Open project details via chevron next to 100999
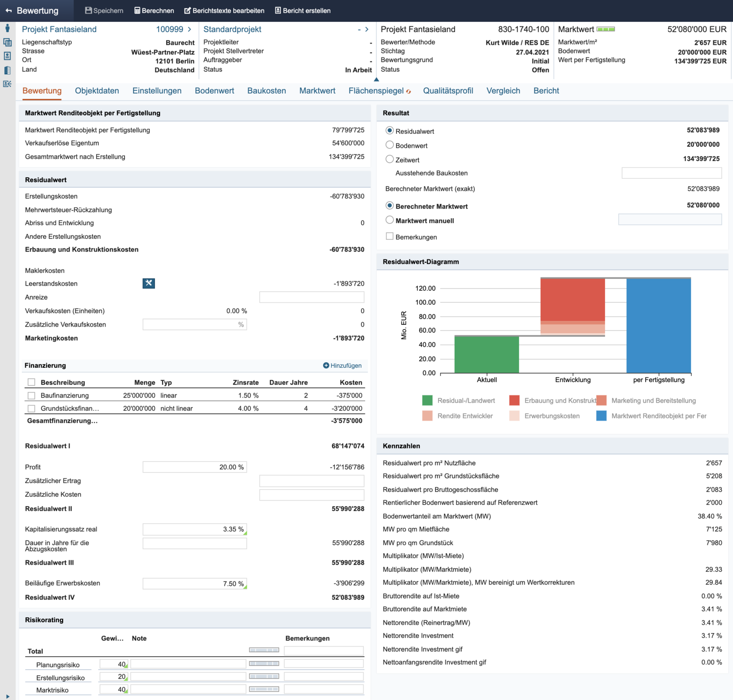This screenshot has width=733, height=700. 189,29
